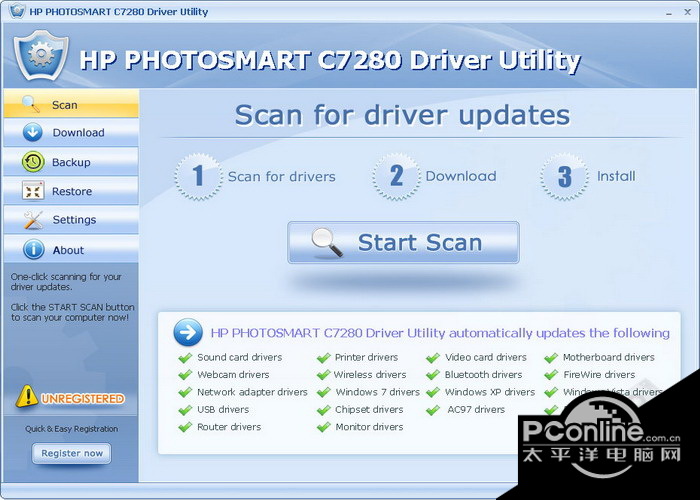The image size is (700, 500).
Task: Click the green checkmark beside Motherboard drivers
Action: click(551, 358)
